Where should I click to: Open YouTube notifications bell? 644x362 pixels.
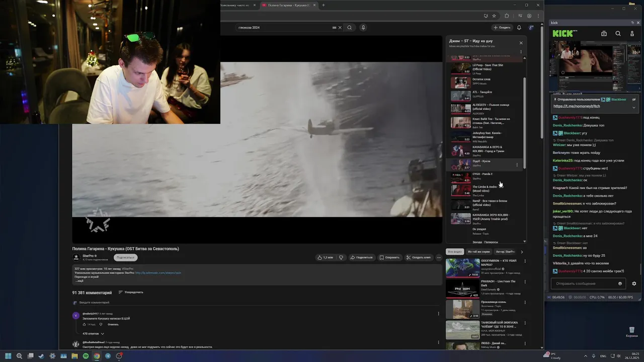click(519, 28)
